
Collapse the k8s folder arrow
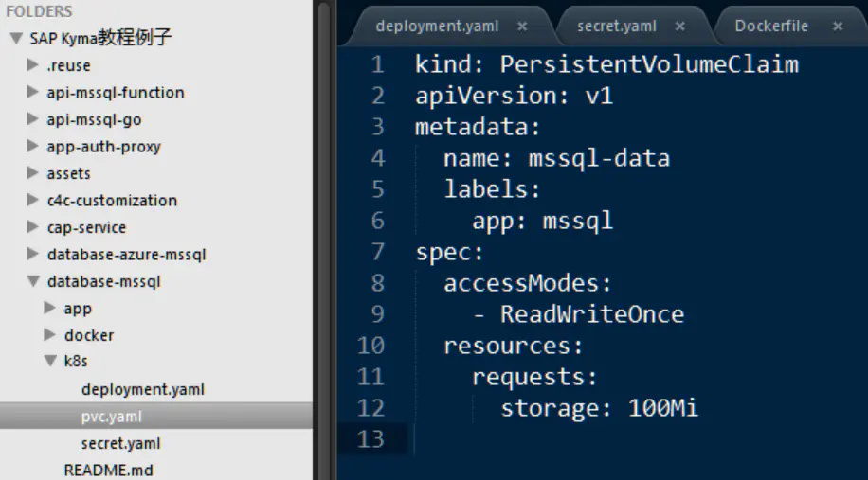tap(50, 361)
